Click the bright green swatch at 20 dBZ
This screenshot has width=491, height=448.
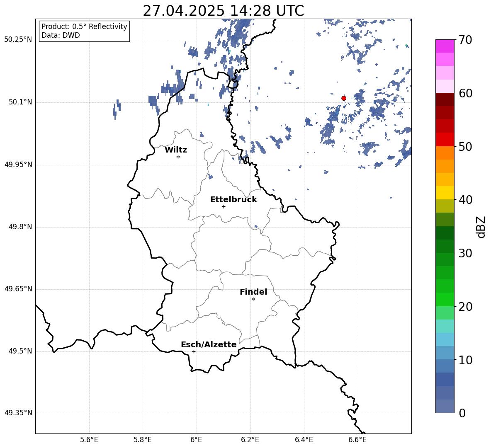click(445, 299)
